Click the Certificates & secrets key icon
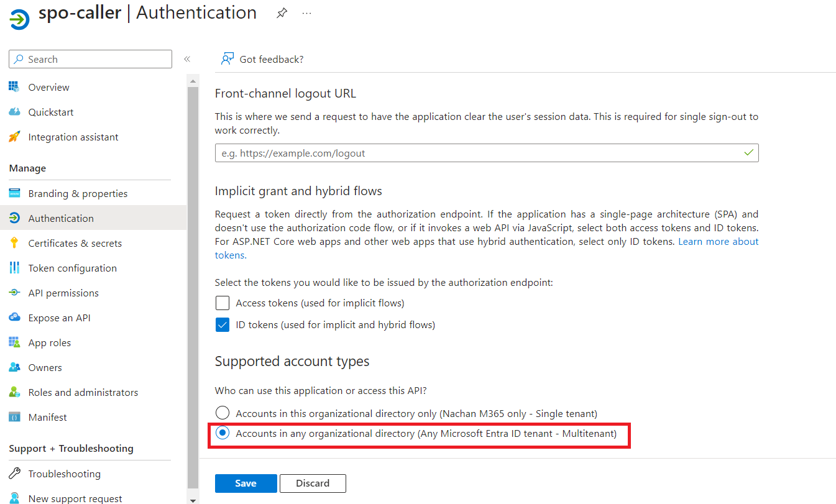This screenshot has height=504, width=836. click(x=14, y=243)
